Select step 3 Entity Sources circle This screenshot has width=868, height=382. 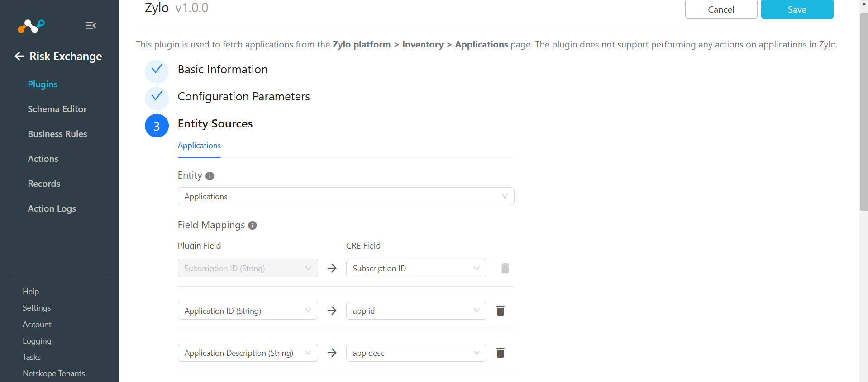(157, 126)
